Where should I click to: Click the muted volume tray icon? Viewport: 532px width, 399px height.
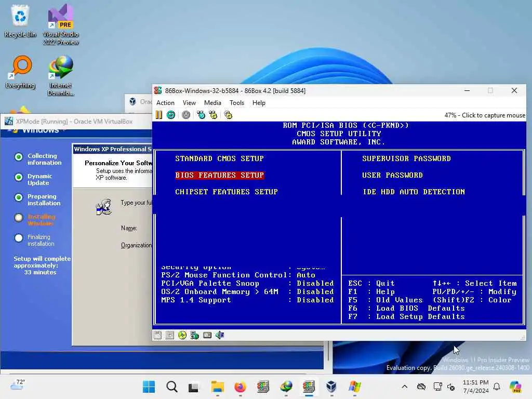451,387
